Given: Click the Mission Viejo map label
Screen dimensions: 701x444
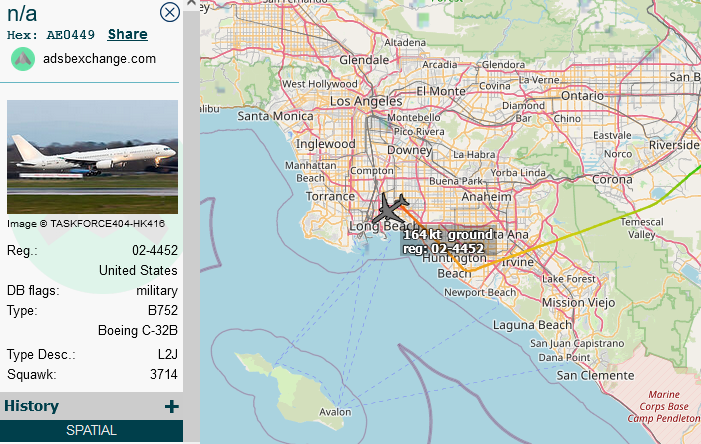Looking at the screenshot, I should tap(579, 303).
